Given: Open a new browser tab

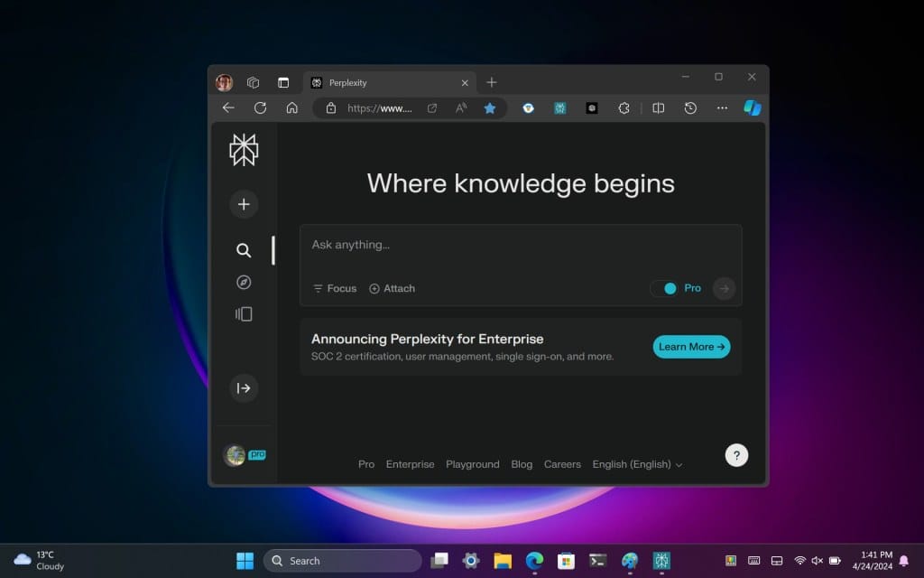Looking at the screenshot, I should [492, 82].
